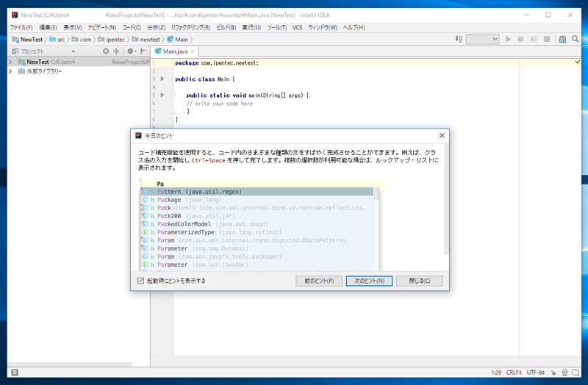The height and width of the screenshot is (385, 588).
Task: Click 次のヒント(N) next tip button
Action: coord(369,281)
